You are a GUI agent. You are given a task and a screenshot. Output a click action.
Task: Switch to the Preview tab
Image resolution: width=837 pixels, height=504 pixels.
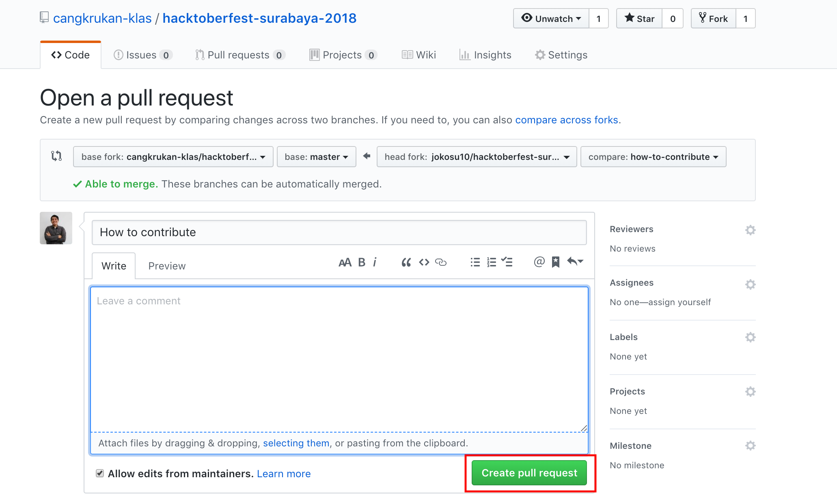coord(167,266)
